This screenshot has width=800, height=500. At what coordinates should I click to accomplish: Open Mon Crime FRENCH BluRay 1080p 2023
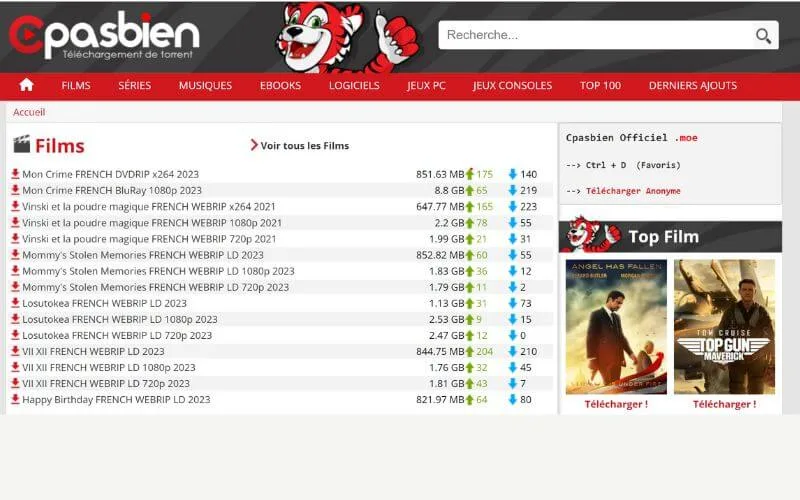coord(112,190)
